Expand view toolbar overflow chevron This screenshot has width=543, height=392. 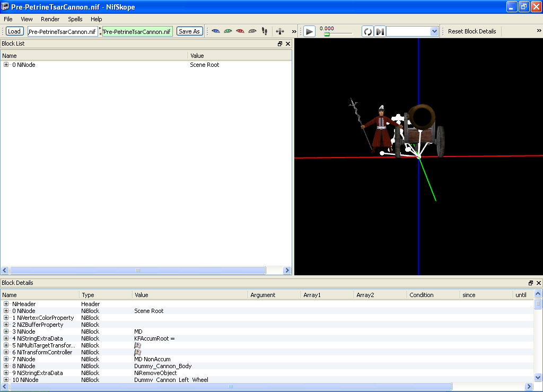click(x=294, y=31)
